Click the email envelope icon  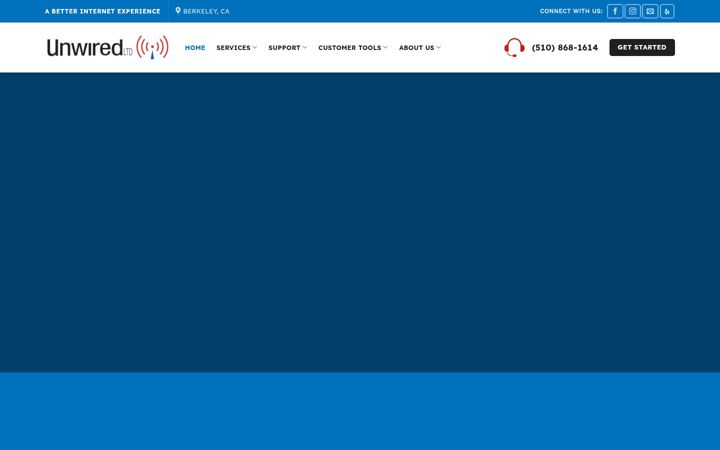click(650, 11)
